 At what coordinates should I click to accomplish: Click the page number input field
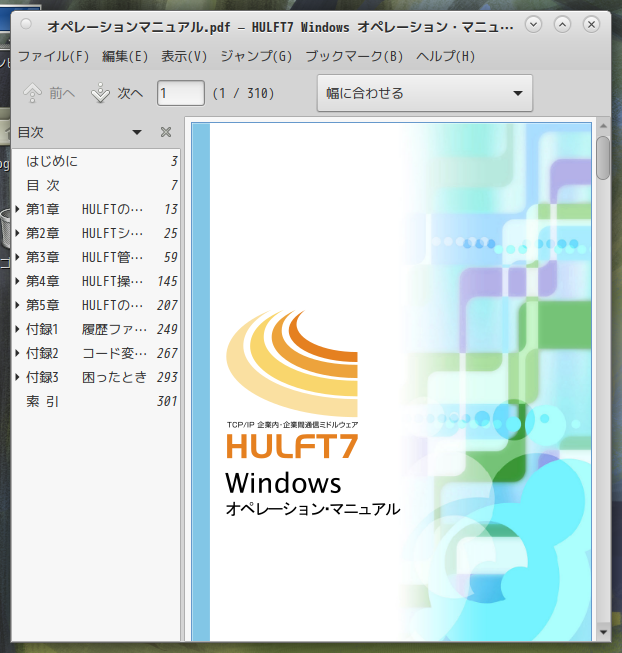coord(181,93)
